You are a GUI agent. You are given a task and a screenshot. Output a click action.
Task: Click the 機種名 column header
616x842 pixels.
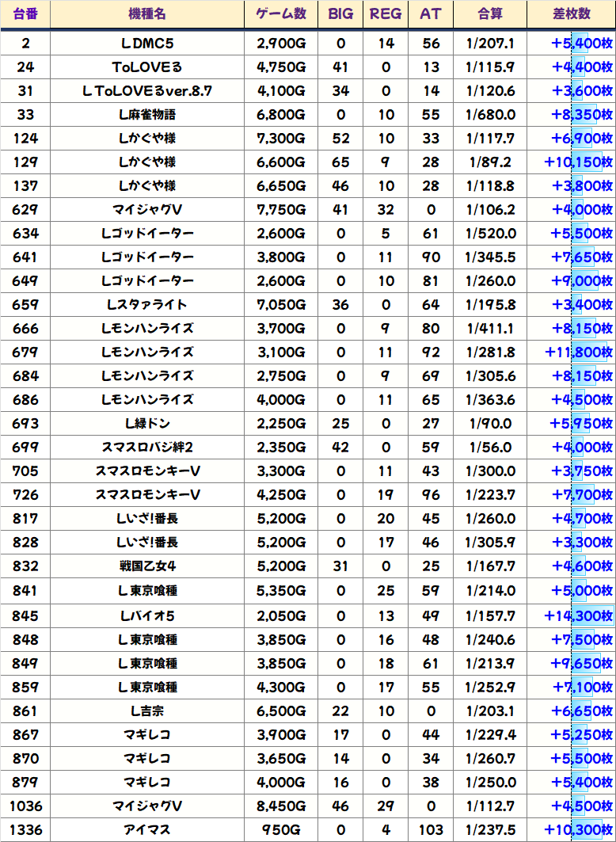click(x=147, y=14)
